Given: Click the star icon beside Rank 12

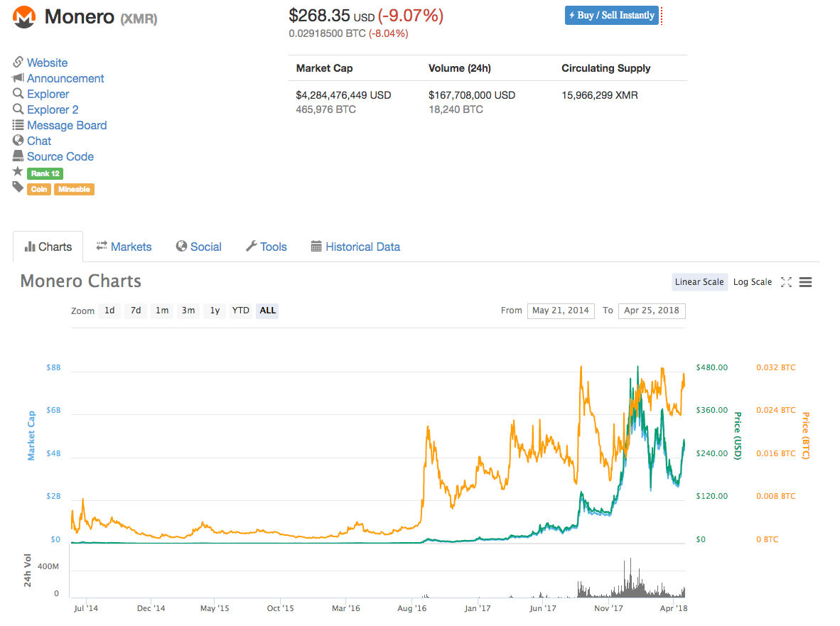Looking at the screenshot, I should 18,171.
